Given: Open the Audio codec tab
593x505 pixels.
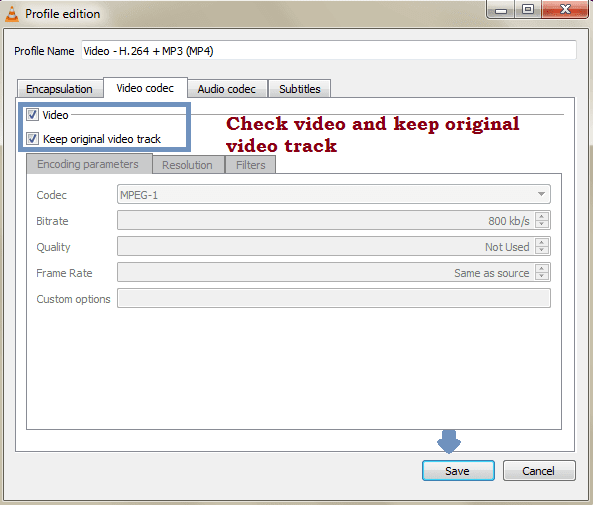Looking at the screenshot, I should click(227, 89).
